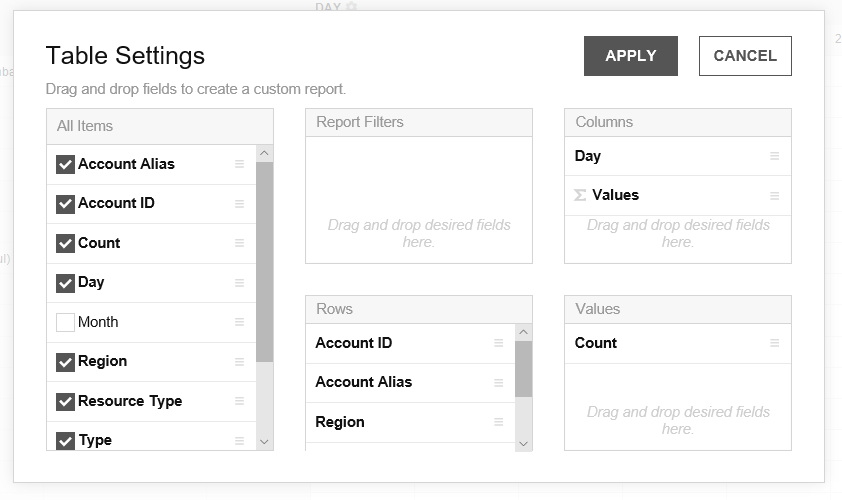Viewport: 842px width, 500px height.
Task: Uncheck the Account Alias checkbox
Action: (x=66, y=164)
